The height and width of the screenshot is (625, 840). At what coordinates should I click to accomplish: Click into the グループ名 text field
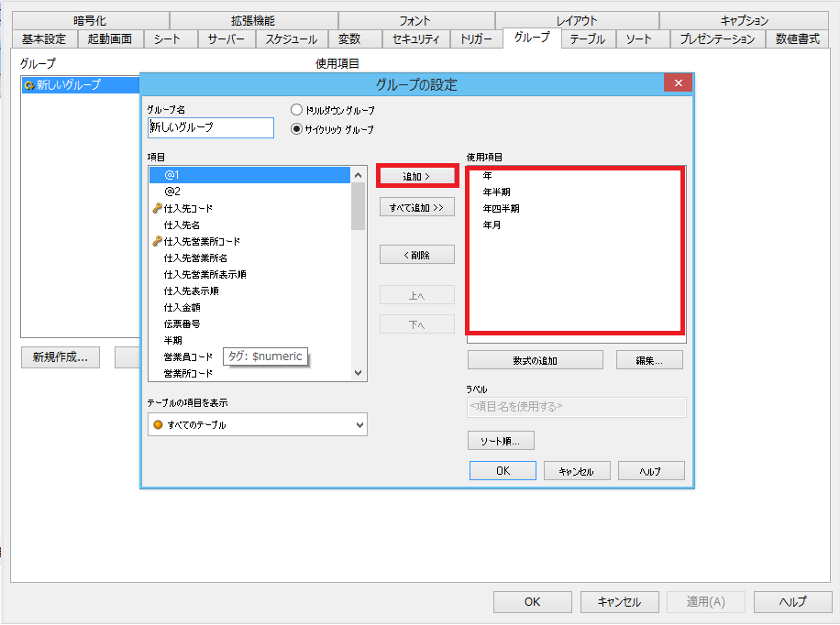click(211, 127)
